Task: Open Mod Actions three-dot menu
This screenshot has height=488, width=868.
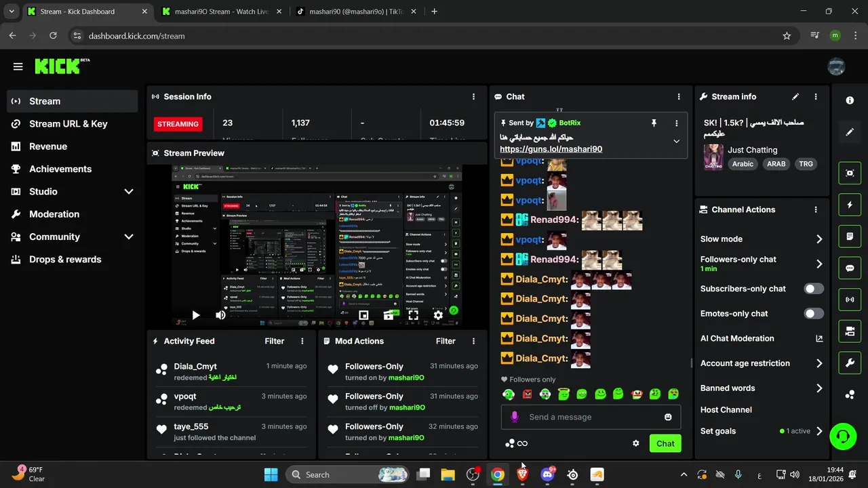Action: 473,341
